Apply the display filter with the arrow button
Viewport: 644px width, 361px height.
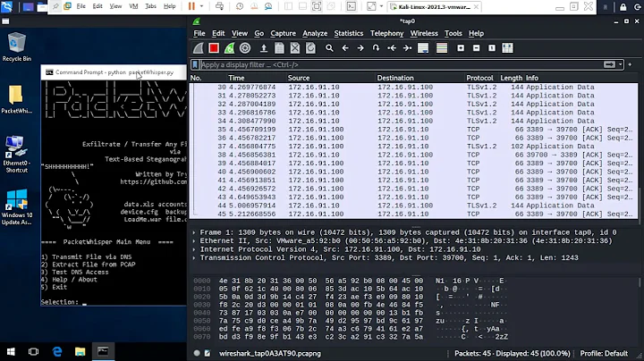(x=609, y=65)
